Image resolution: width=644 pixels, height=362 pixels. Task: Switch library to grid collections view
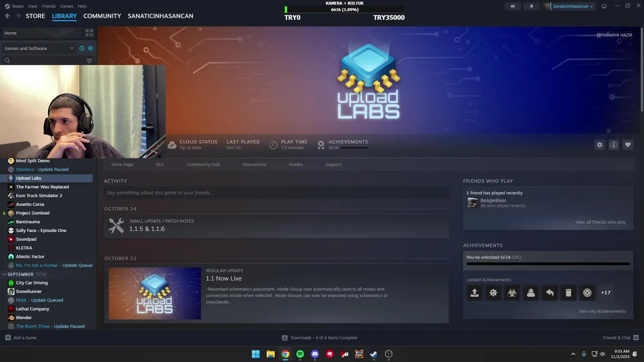[89, 33]
